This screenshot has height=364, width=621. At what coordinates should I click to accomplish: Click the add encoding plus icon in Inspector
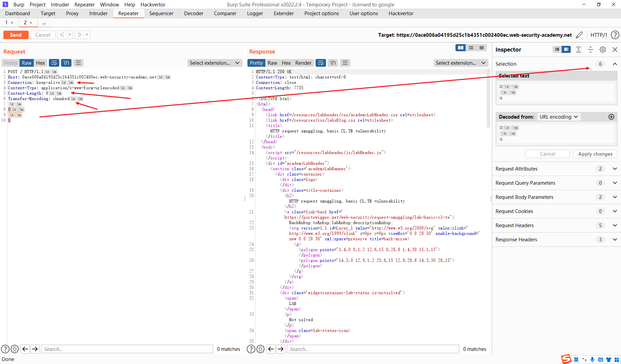pyautogui.click(x=611, y=117)
